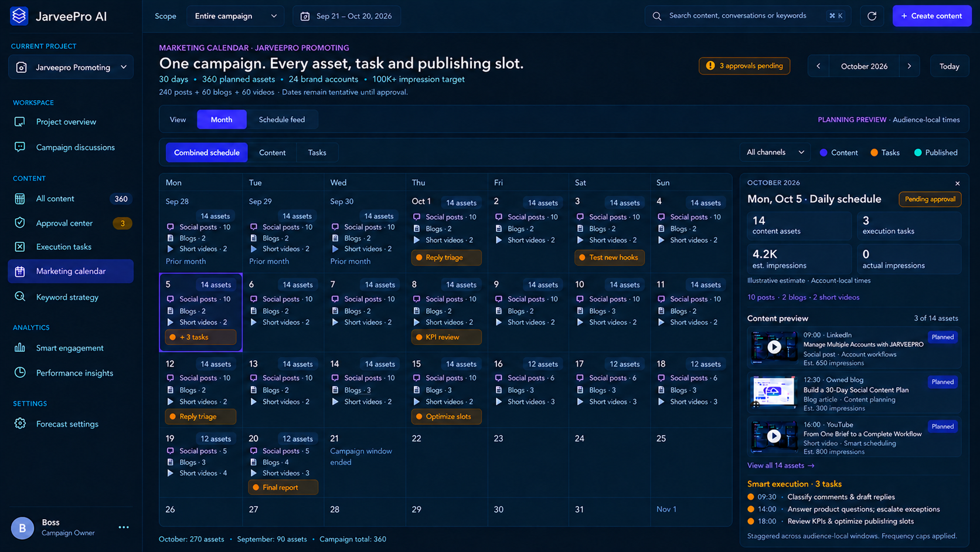980x552 pixels.
Task: Open Test new hooks task on Oct 3
Action: [610, 258]
